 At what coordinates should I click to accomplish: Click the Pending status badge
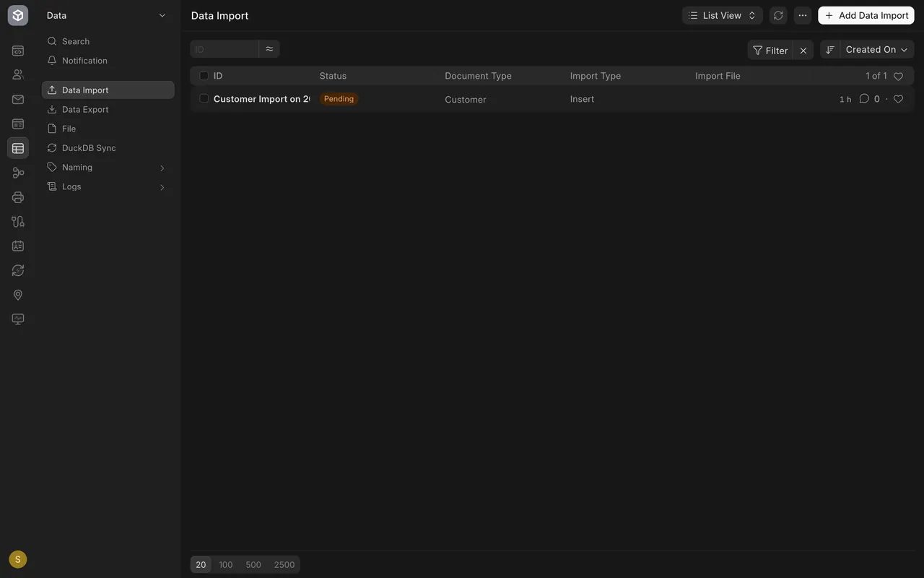339,99
